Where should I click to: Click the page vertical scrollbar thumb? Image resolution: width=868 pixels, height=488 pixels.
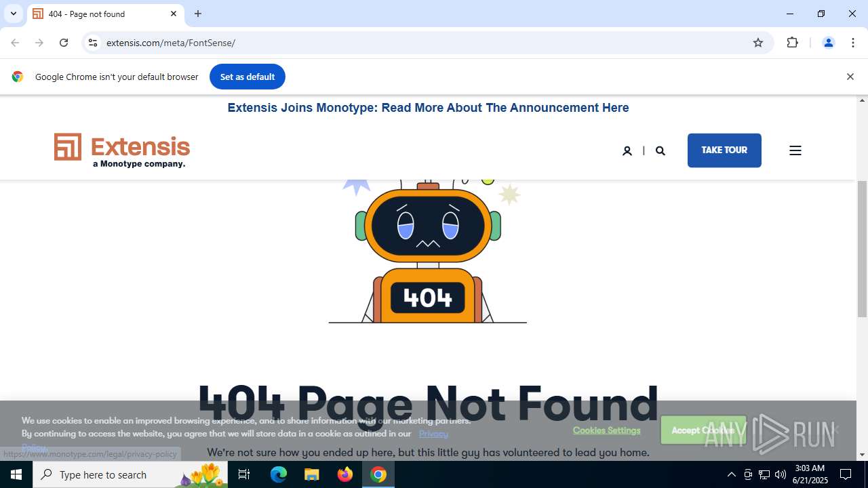point(862,249)
